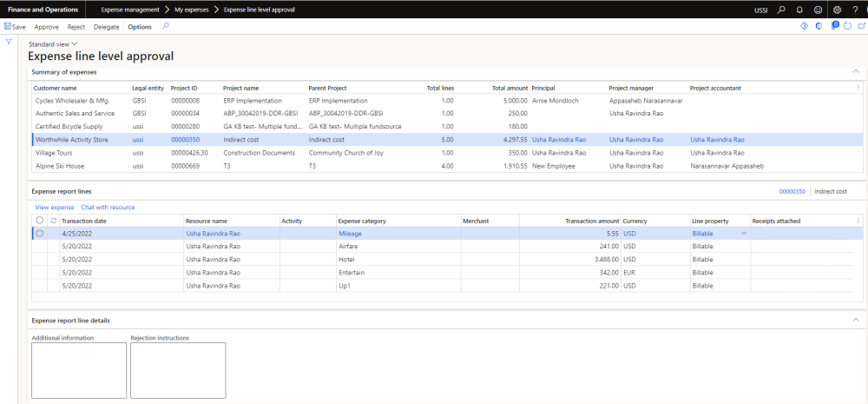Select the 4/25/2022 Mileage row circle

(40, 234)
